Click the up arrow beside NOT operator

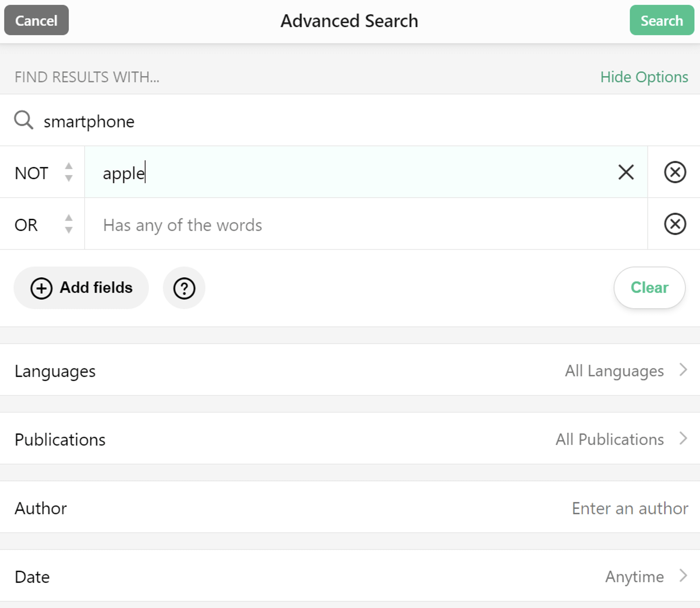(69, 166)
